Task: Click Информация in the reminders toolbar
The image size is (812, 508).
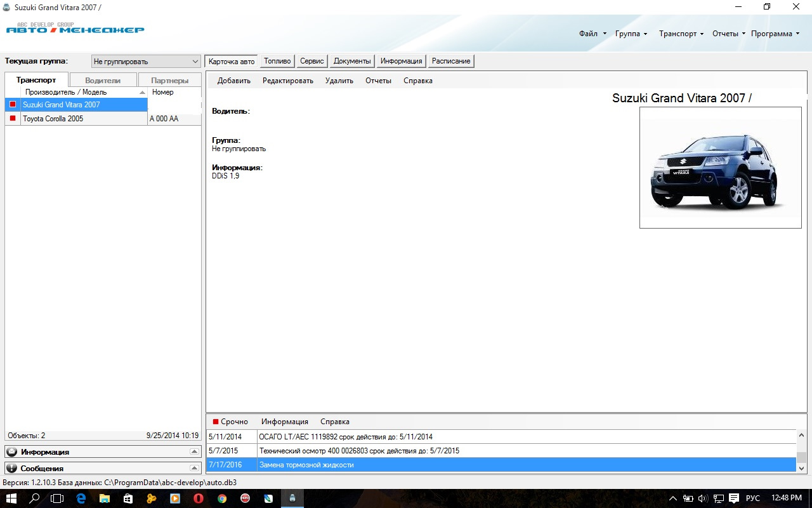Action: tap(285, 422)
